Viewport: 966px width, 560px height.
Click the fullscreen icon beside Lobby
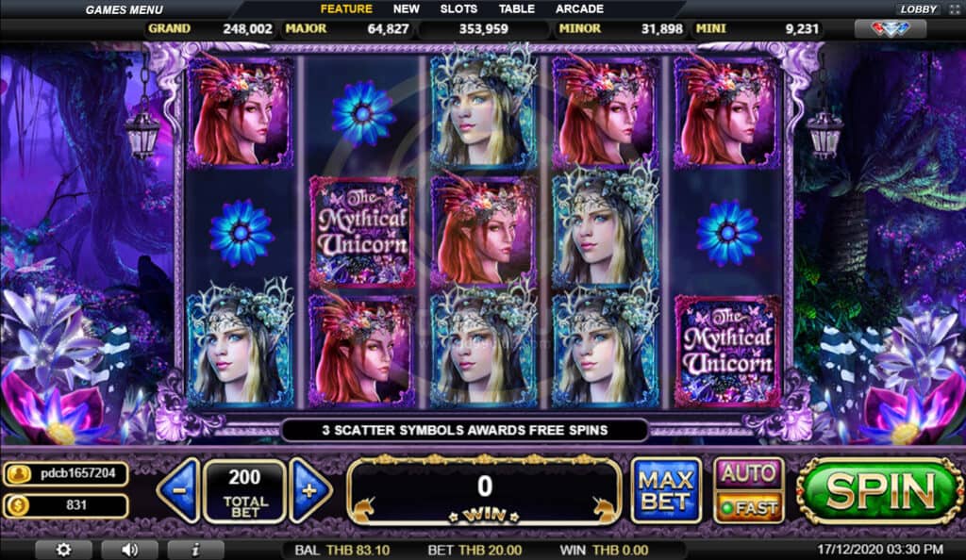tap(954, 9)
